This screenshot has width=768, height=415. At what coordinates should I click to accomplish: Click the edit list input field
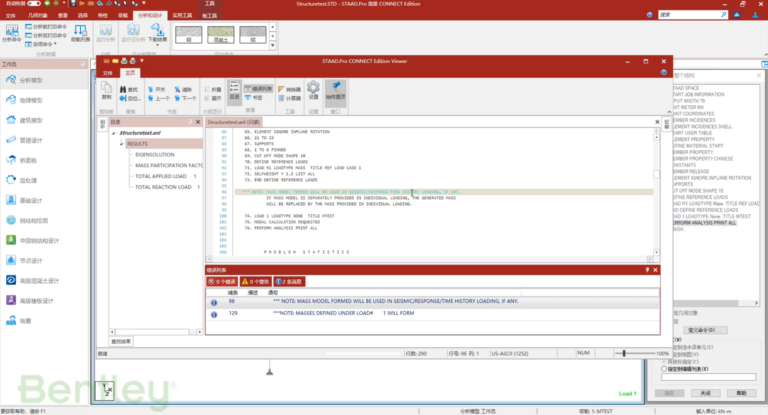click(708, 377)
